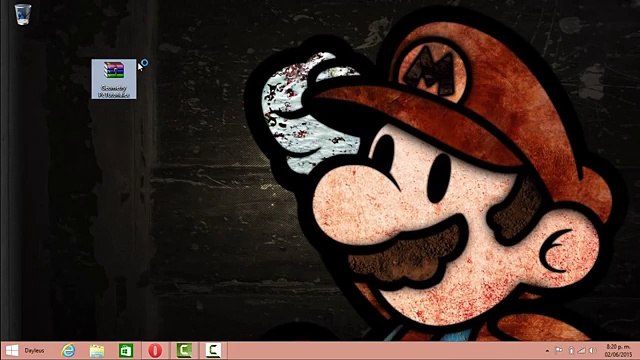Show hidden system tray icons

547,351
